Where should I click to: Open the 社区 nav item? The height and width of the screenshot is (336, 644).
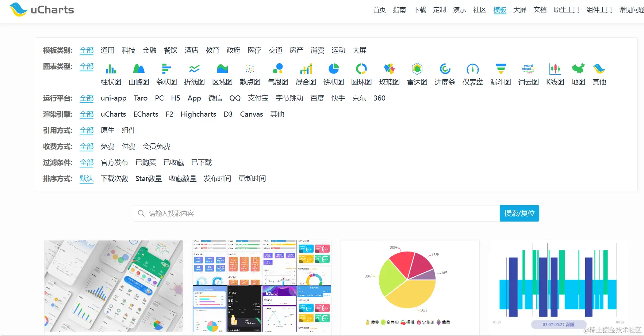pos(480,10)
